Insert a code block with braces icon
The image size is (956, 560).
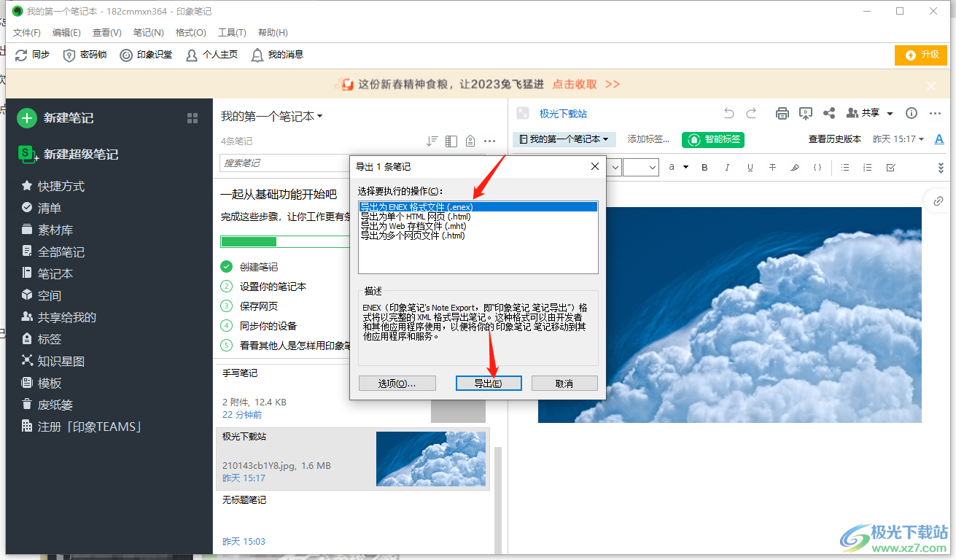(817, 168)
